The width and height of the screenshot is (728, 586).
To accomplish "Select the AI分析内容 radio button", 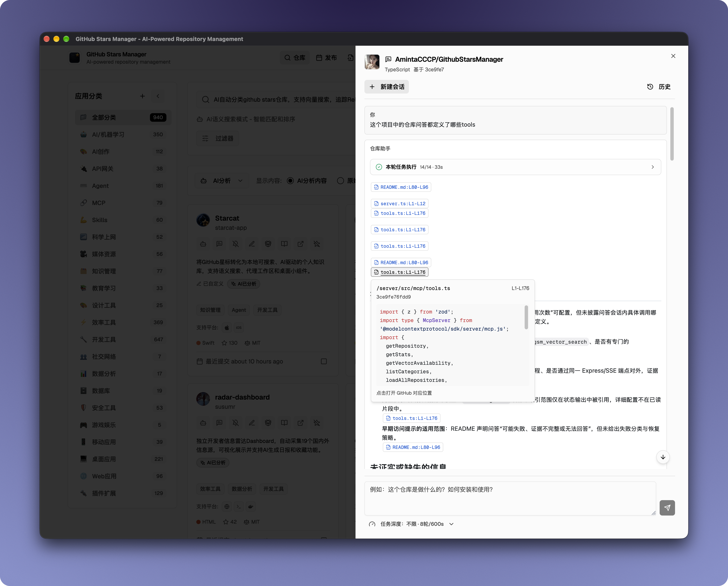I will pyautogui.click(x=290, y=181).
